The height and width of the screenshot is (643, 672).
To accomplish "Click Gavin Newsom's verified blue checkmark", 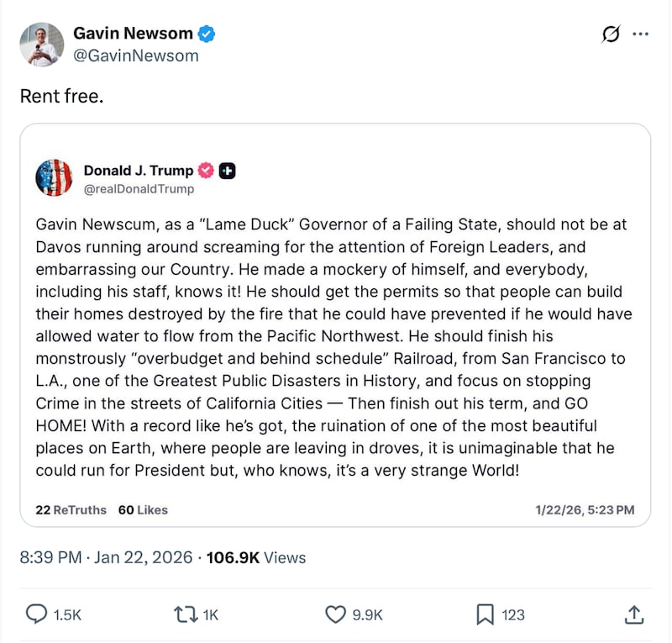I will pos(206,33).
